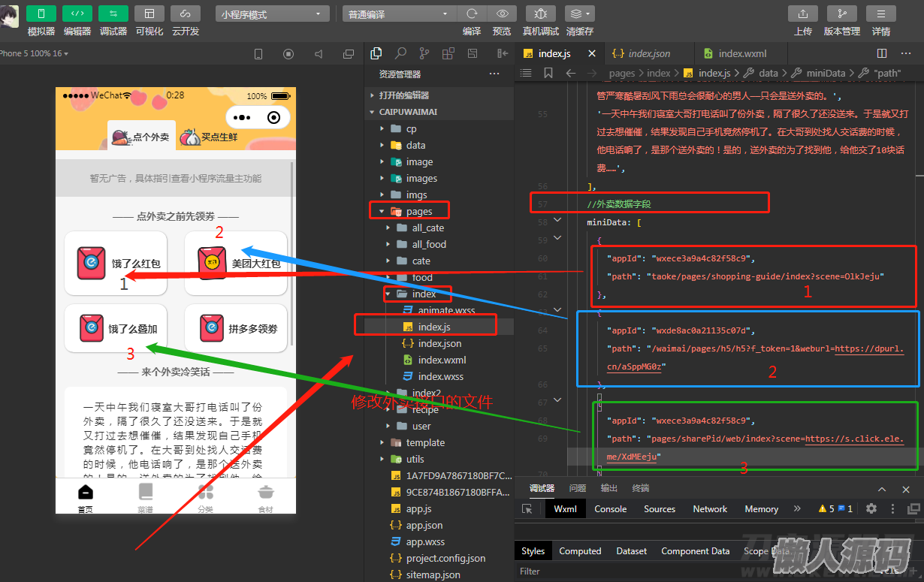Open 真机调试 remote debug tool
Image resolution: width=924 pixels, height=582 pixels.
[x=540, y=14]
